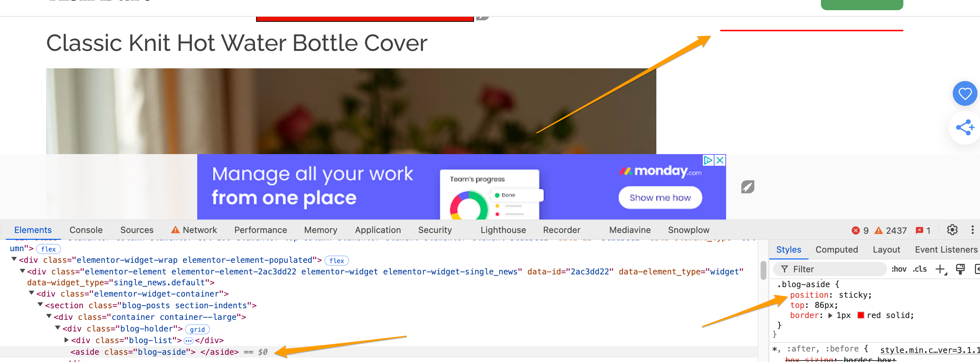
Task: Click the AdChoices triangle icon on ad
Action: [x=708, y=160]
